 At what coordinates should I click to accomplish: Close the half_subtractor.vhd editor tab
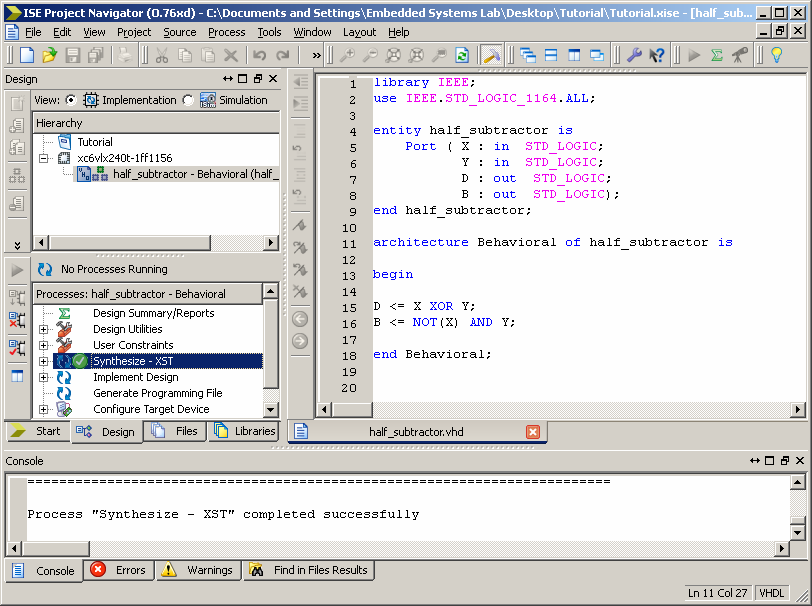532,432
